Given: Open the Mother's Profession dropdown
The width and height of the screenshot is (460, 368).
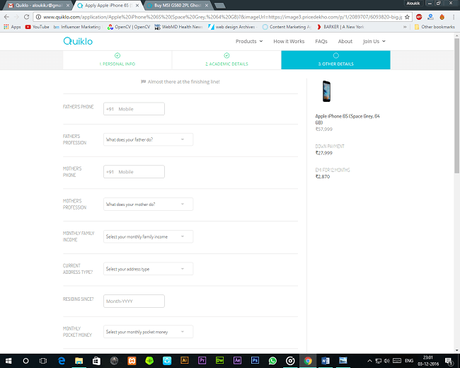Looking at the screenshot, I should coord(148,204).
